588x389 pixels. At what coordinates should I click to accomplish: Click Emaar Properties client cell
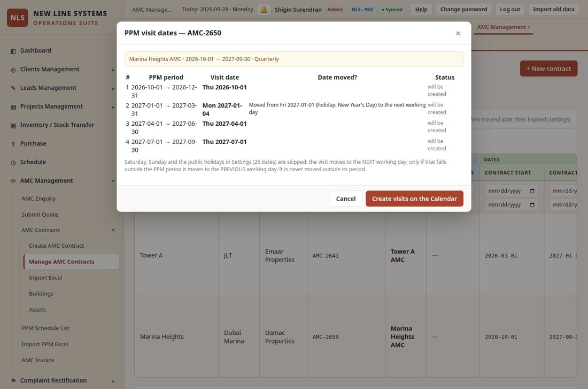[280, 256]
